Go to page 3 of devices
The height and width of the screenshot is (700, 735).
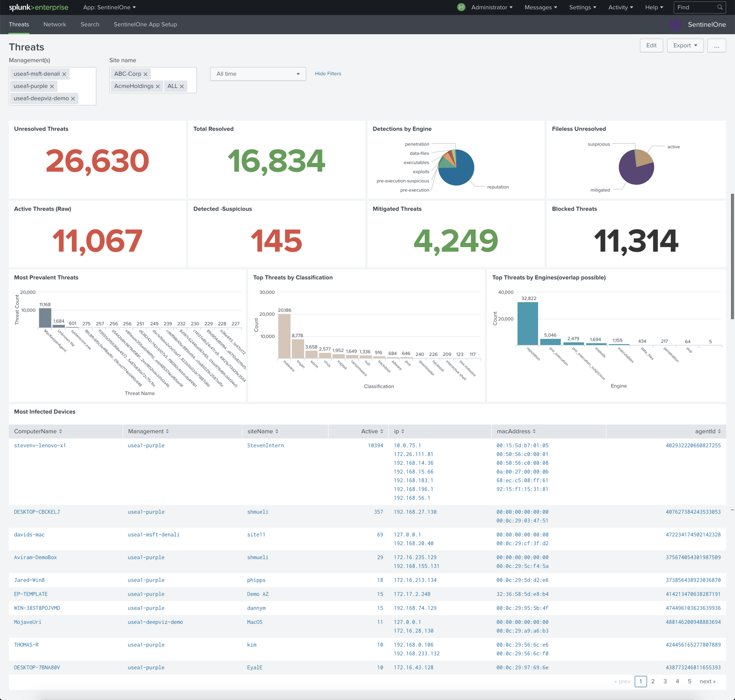click(665, 681)
